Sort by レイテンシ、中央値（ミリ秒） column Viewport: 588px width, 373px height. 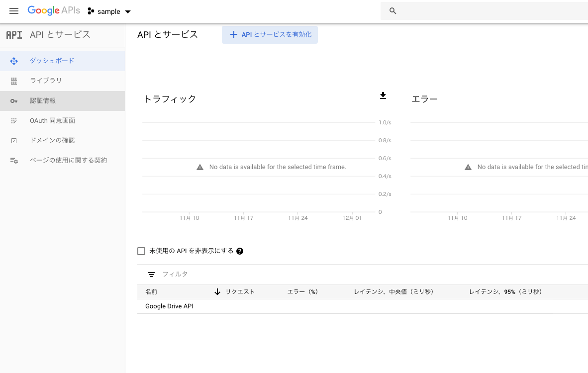click(394, 291)
